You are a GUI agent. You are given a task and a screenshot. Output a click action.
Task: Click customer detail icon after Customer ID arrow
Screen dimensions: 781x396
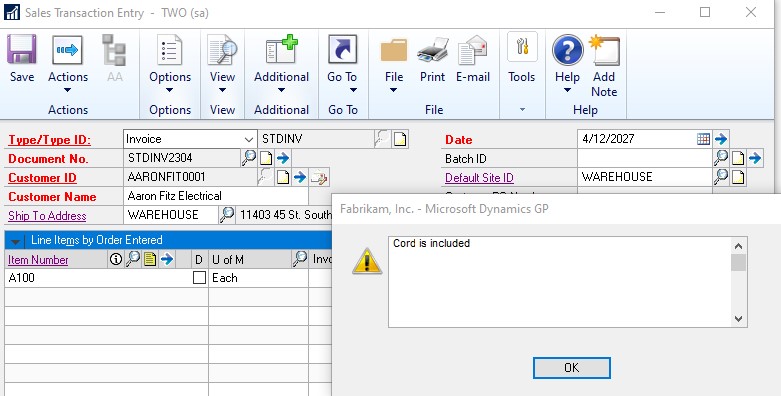coord(318,177)
